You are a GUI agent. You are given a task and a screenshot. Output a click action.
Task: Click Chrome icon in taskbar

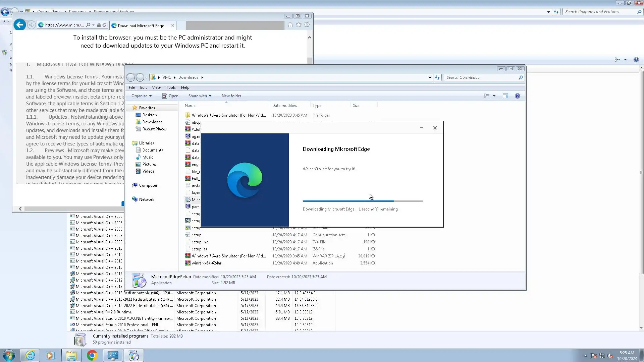coord(92,355)
